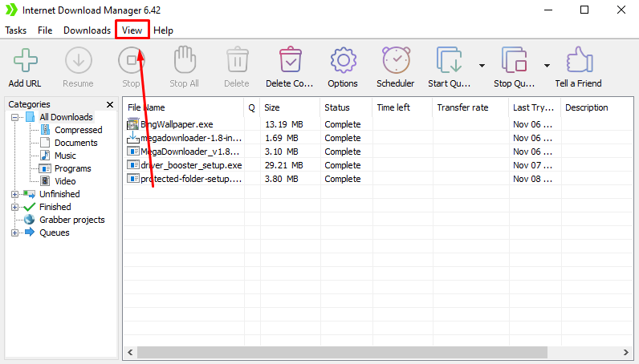Click the Tell a Friend thumbs-up icon
The height and width of the screenshot is (364, 639).
(578, 61)
